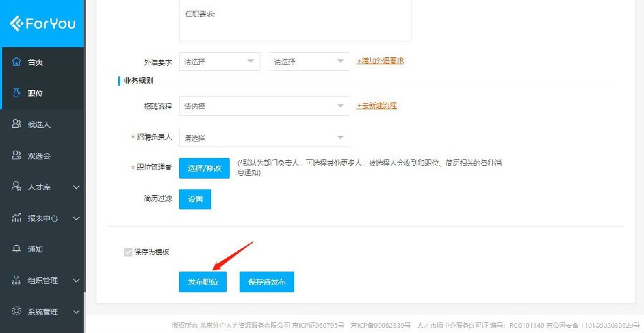The image size is (644, 333).
Task: Toggle the 保存为模板 checkbox
Action: (x=128, y=252)
